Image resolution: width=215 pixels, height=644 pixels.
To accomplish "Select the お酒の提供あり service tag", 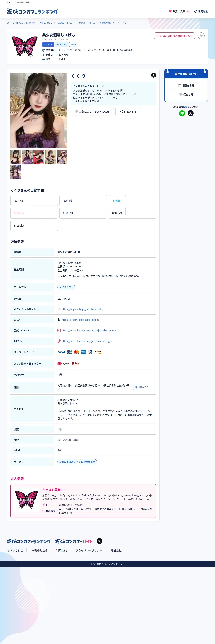I will point(67,462).
